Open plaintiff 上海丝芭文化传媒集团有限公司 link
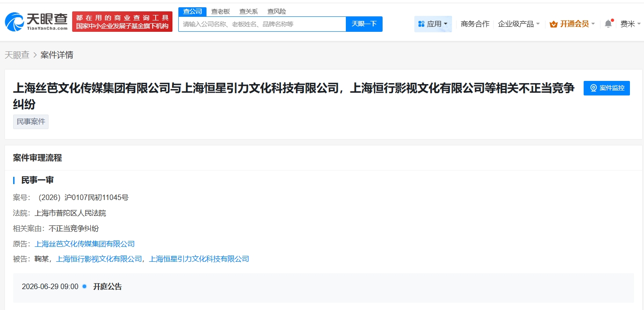644x310 pixels. point(84,244)
